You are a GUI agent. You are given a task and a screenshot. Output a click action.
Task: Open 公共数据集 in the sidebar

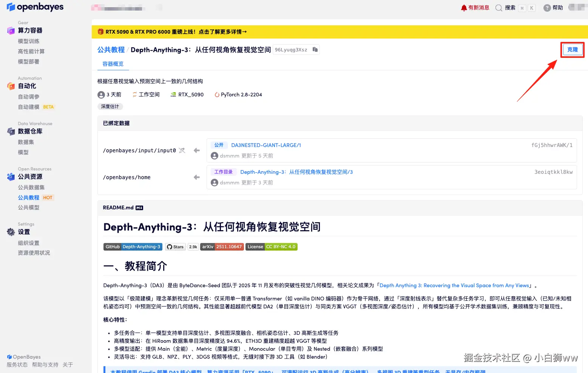[x=31, y=187]
